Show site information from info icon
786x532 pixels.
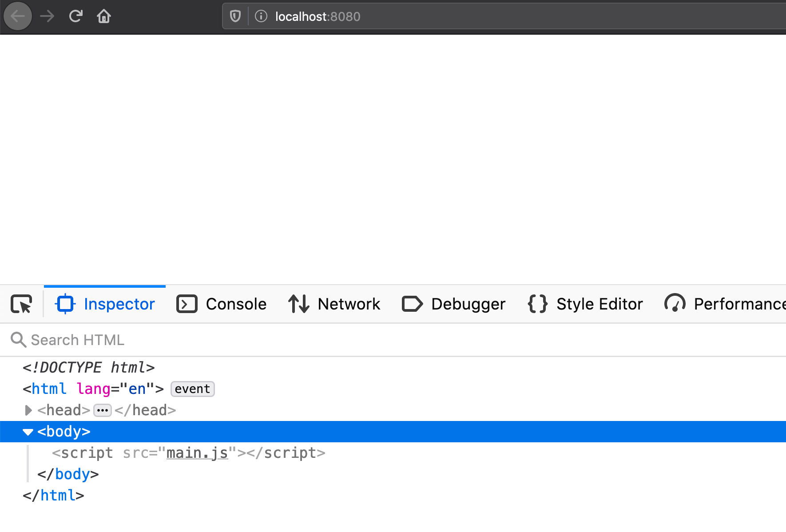pyautogui.click(x=261, y=16)
